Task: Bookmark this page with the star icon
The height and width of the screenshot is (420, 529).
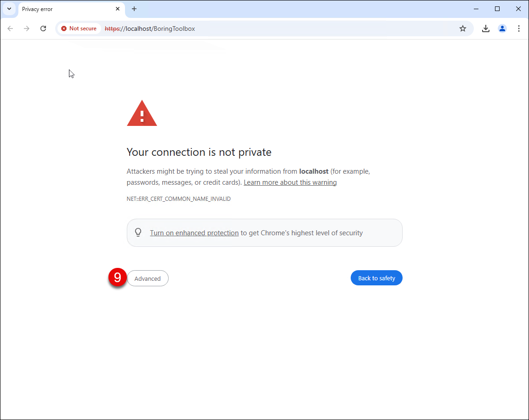Action: pyautogui.click(x=462, y=28)
